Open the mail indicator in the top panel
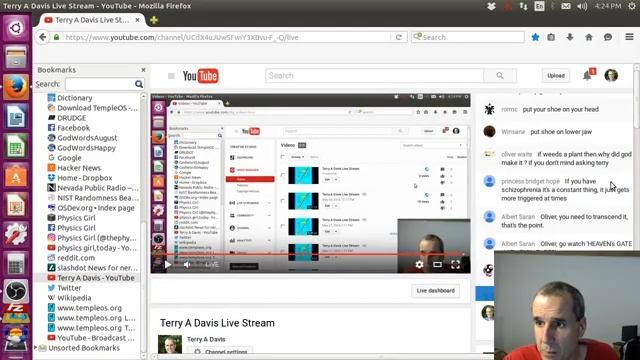Screen dimensions: 640x360 (x=565, y=6)
